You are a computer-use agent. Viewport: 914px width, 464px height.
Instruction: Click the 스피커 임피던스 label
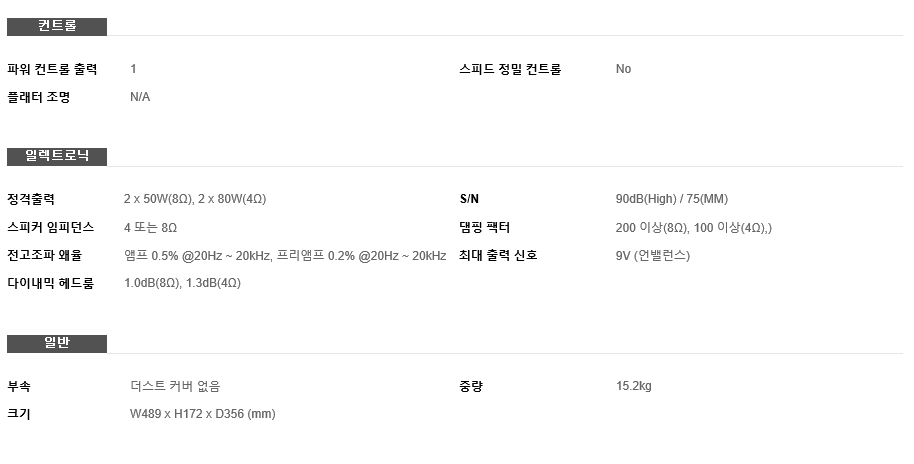coord(50,227)
